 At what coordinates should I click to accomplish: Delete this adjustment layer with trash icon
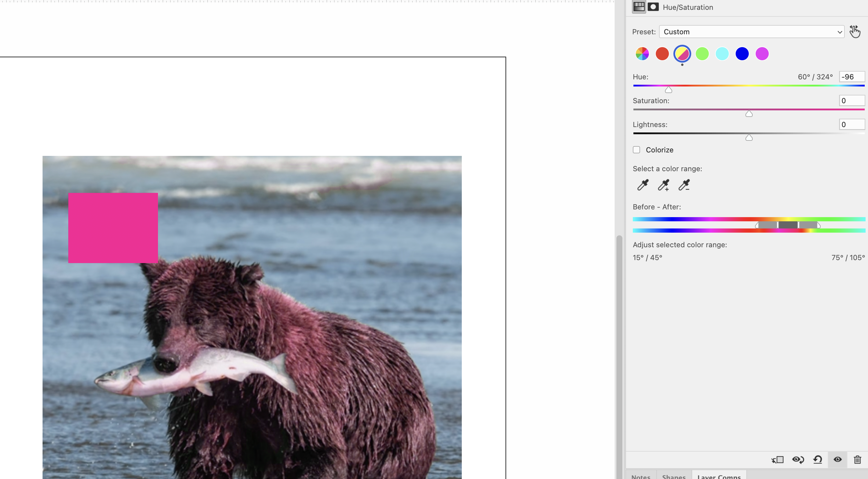pos(858,460)
